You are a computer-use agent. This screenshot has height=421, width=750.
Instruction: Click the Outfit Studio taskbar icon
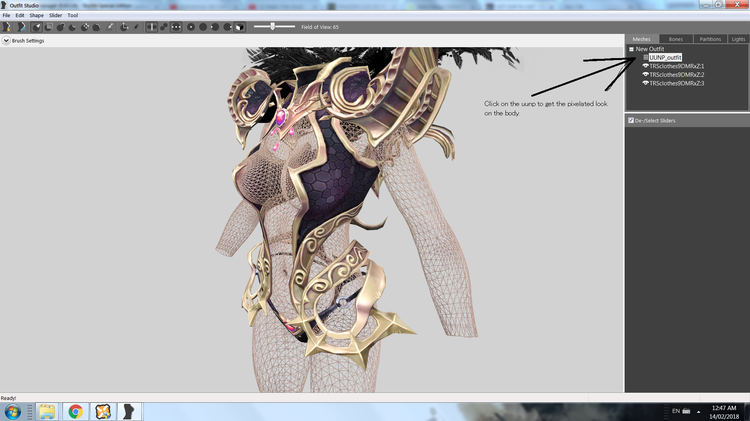coord(129,411)
